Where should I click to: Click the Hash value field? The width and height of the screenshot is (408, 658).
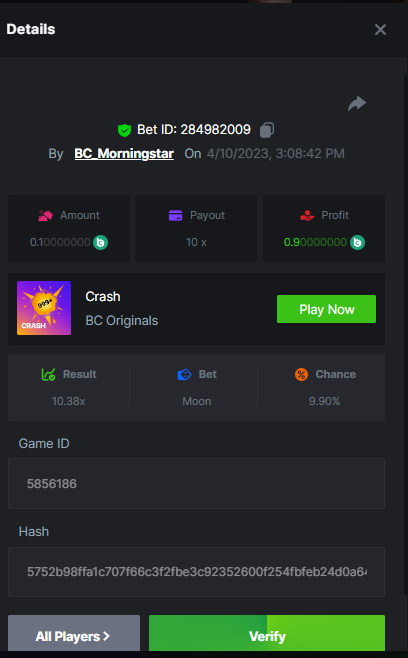[x=196, y=572]
